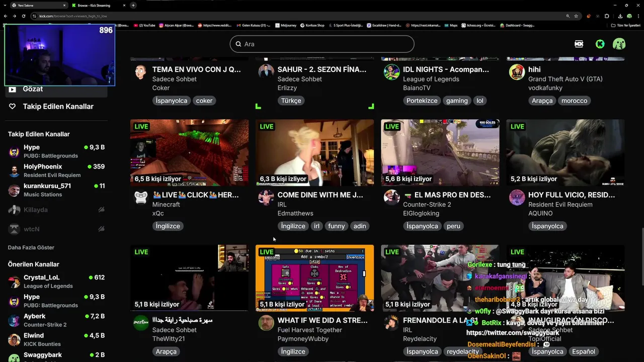Click the page vertical scrollbar
Image resolution: width=644 pixels, height=362 pixels.
click(642, 256)
